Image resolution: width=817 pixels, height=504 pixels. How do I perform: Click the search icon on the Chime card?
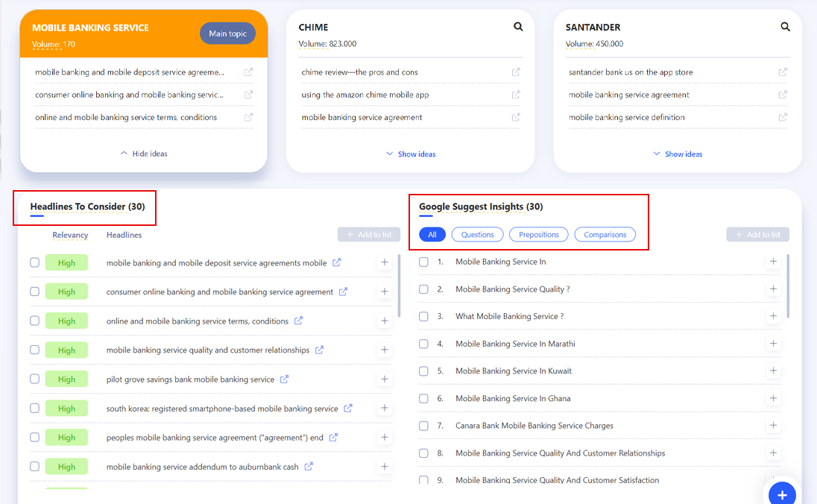pyautogui.click(x=518, y=27)
